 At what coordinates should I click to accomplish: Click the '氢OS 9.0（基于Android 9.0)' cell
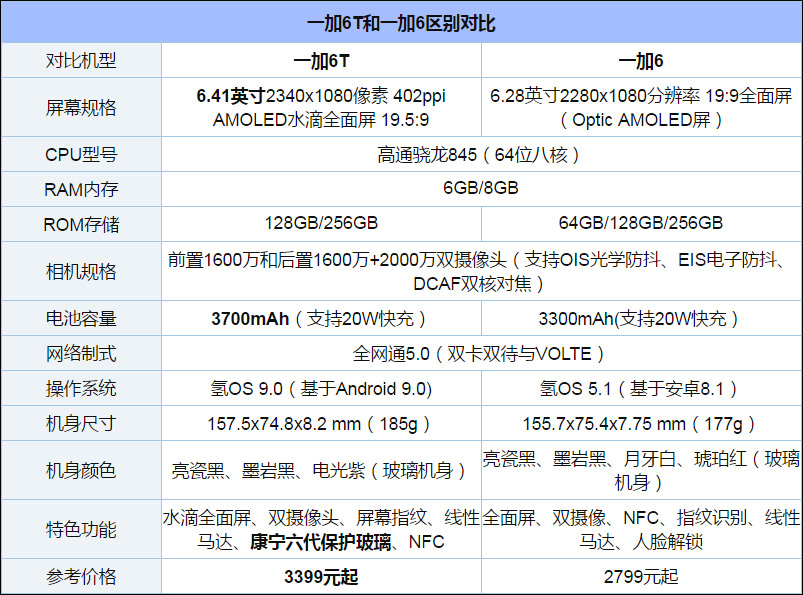[321, 389]
